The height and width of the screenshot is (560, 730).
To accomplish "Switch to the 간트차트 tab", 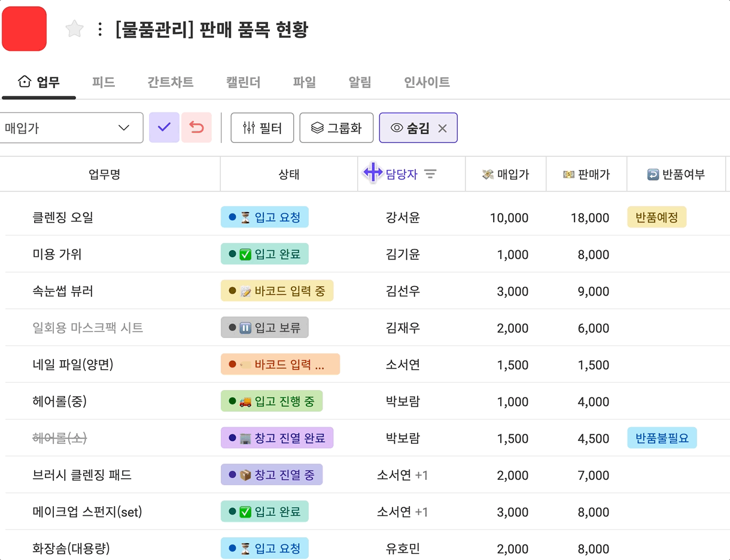I will pos(170,82).
